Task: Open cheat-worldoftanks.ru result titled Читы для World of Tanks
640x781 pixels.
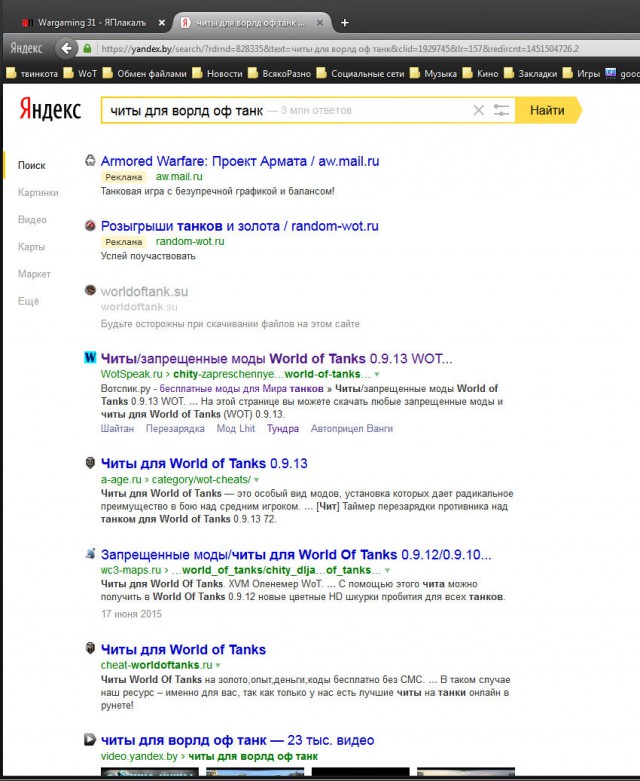Action: pos(183,650)
